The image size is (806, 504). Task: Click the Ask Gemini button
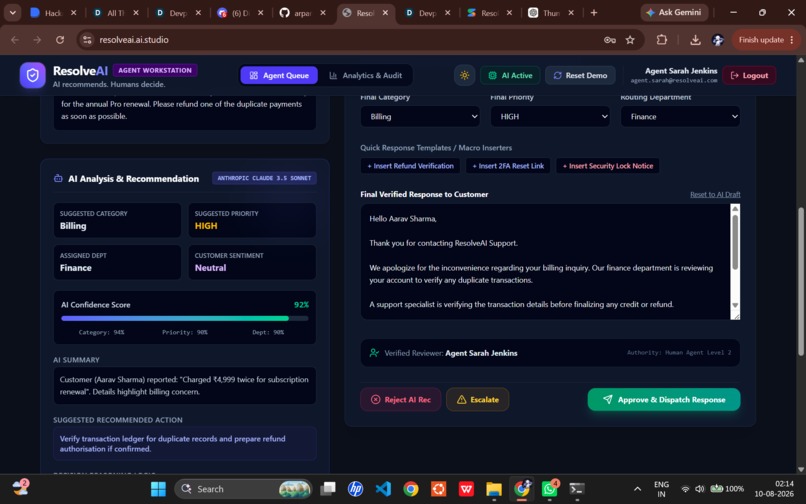click(x=674, y=12)
